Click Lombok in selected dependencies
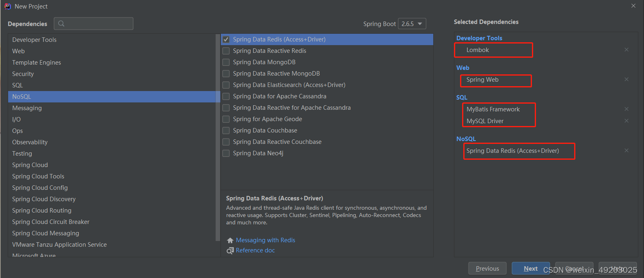 478,50
